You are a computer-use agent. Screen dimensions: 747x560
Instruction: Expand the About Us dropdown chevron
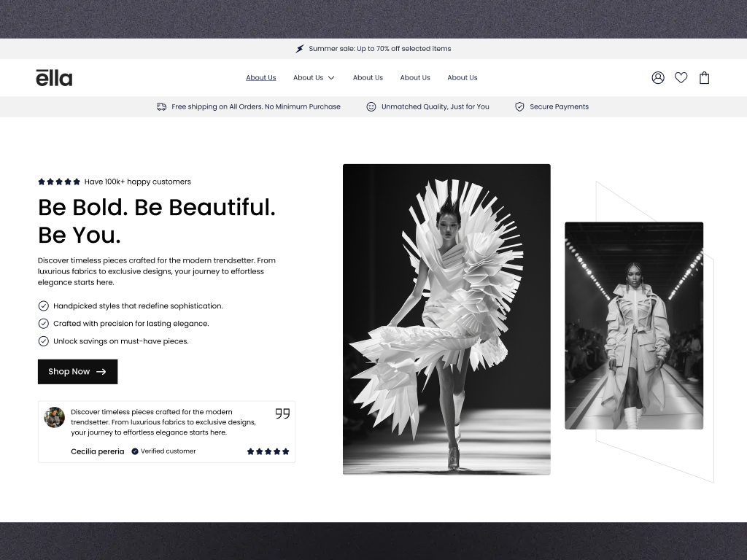(331, 77)
